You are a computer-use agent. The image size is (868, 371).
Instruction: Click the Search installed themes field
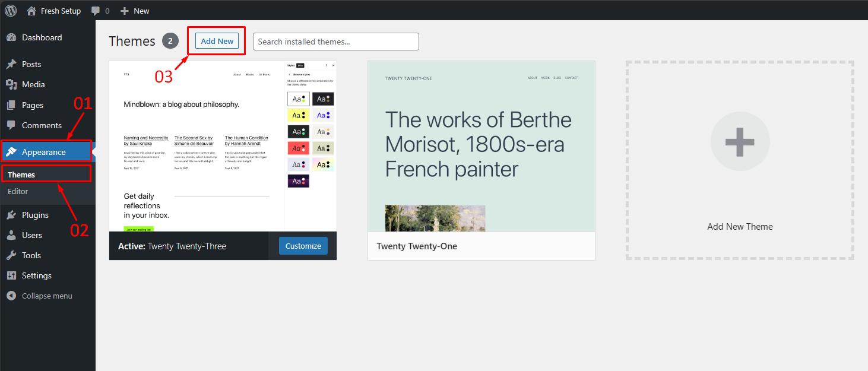click(335, 42)
